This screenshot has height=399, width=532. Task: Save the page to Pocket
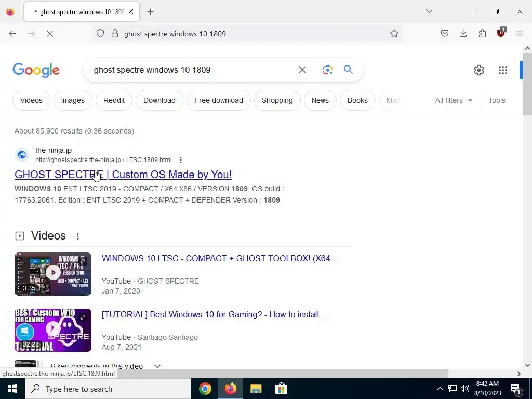click(445, 34)
